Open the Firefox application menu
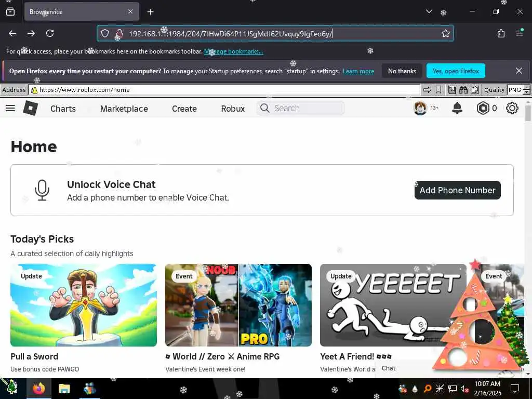The height and width of the screenshot is (399, 532). [520, 33]
